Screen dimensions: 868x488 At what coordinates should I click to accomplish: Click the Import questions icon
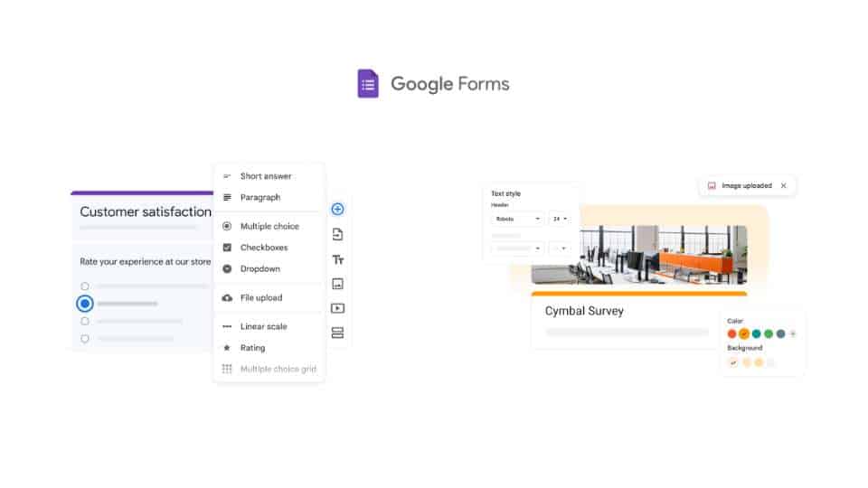click(x=337, y=234)
